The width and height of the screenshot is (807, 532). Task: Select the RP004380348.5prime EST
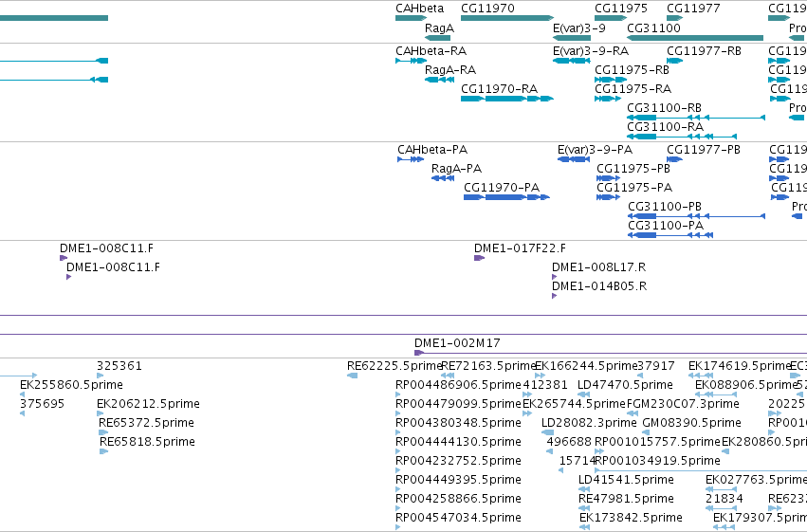(398, 432)
